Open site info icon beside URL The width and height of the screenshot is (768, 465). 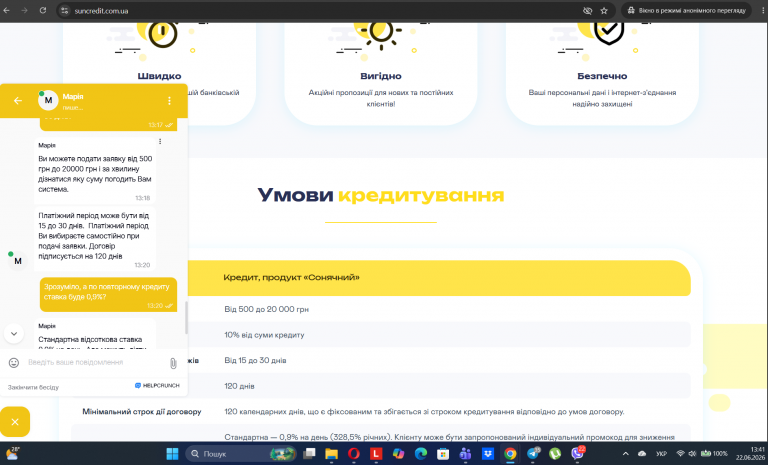[x=65, y=11]
